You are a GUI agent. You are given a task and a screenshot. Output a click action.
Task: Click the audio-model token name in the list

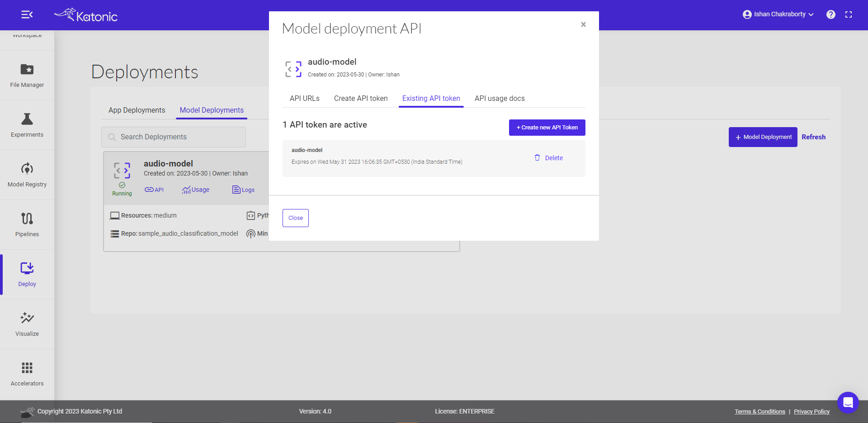[307, 150]
